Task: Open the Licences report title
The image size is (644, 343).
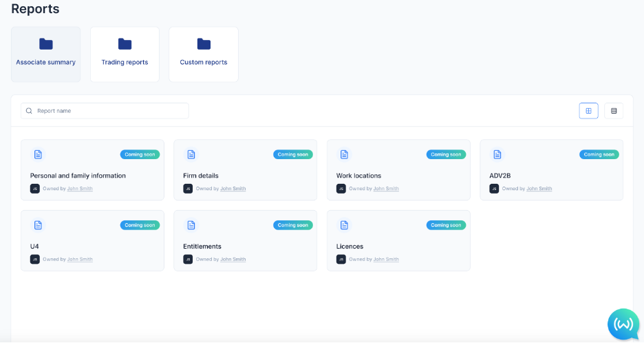Action: [x=350, y=247]
